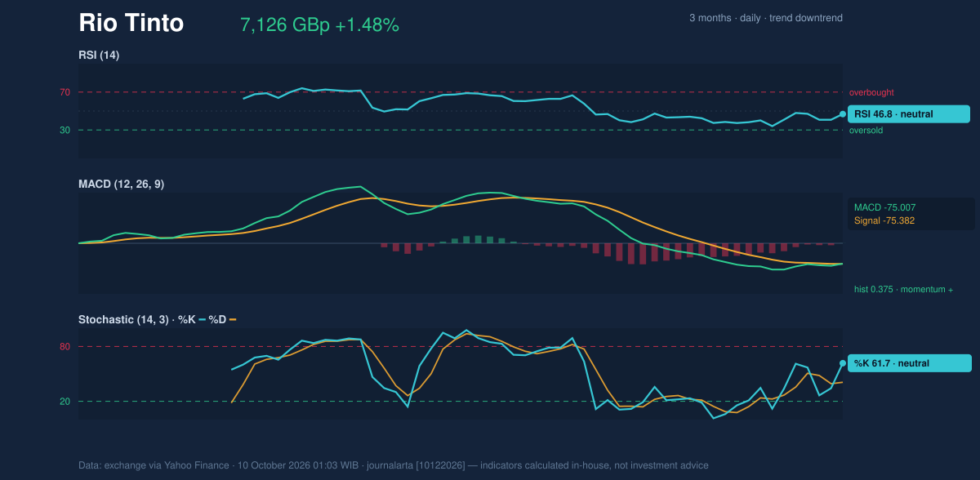Image resolution: width=980 pixels, height=480 pixels.
Task: Click the RSI 70 axis value
Action: [65, 92]
